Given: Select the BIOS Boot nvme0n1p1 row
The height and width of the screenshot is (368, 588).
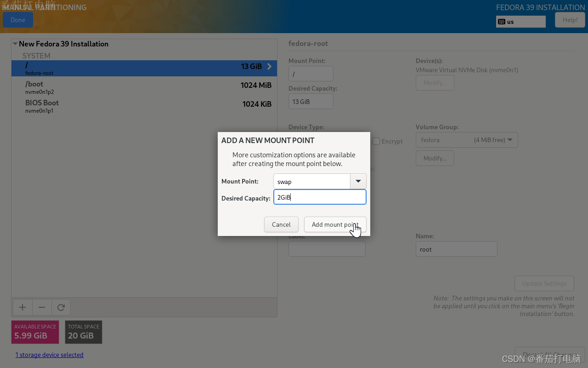Looking at the screenshot, I should pos(144,106).
